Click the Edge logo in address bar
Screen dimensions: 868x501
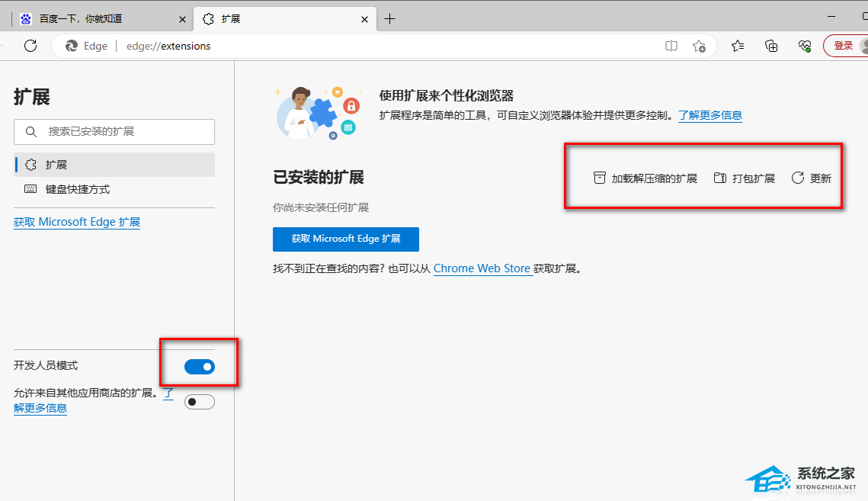pos(72,46)
